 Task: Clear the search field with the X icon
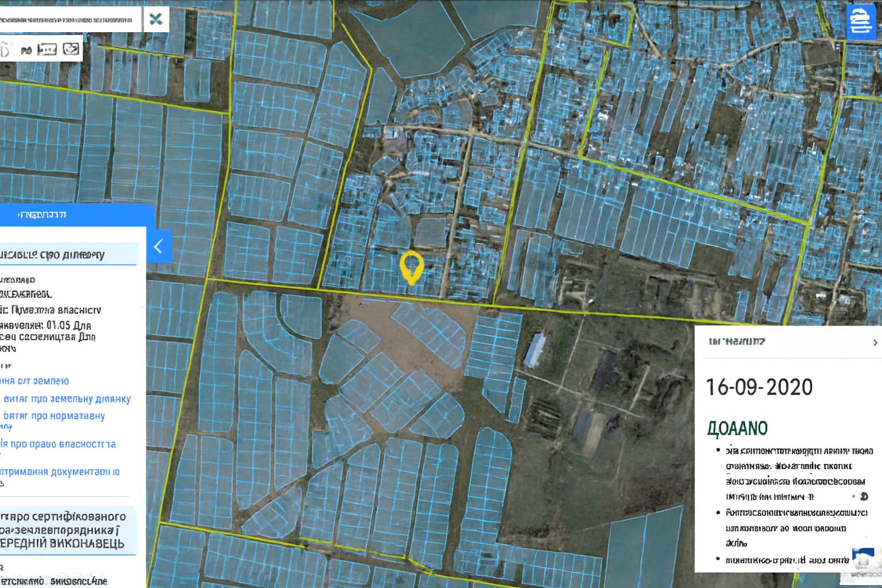coord(155,19)
